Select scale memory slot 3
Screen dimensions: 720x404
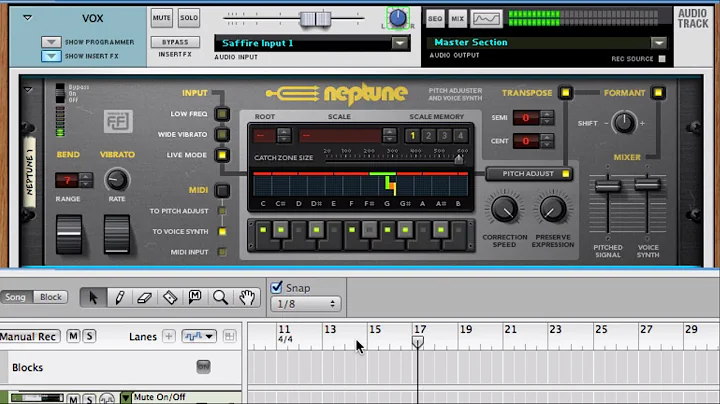[444, 135]
